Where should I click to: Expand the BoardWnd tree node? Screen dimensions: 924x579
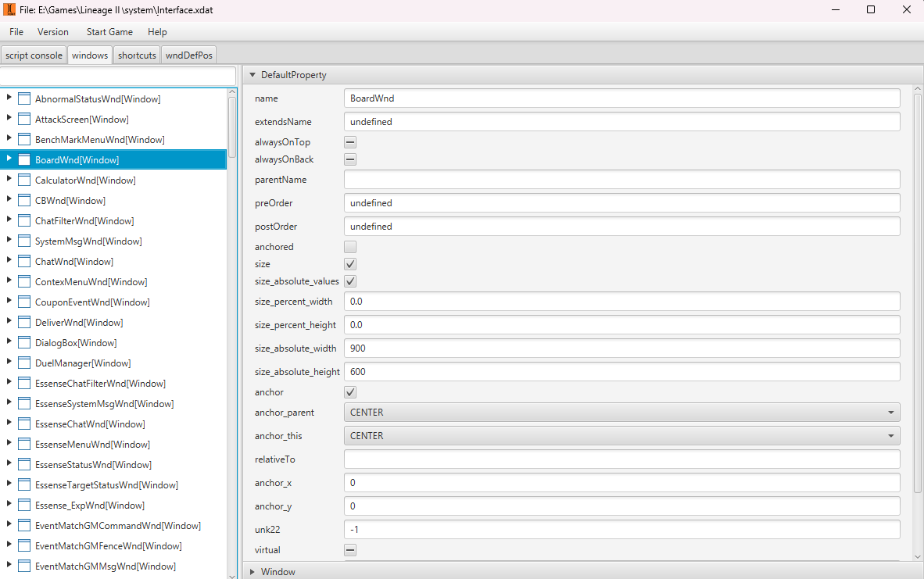click(x=9, y=159)
